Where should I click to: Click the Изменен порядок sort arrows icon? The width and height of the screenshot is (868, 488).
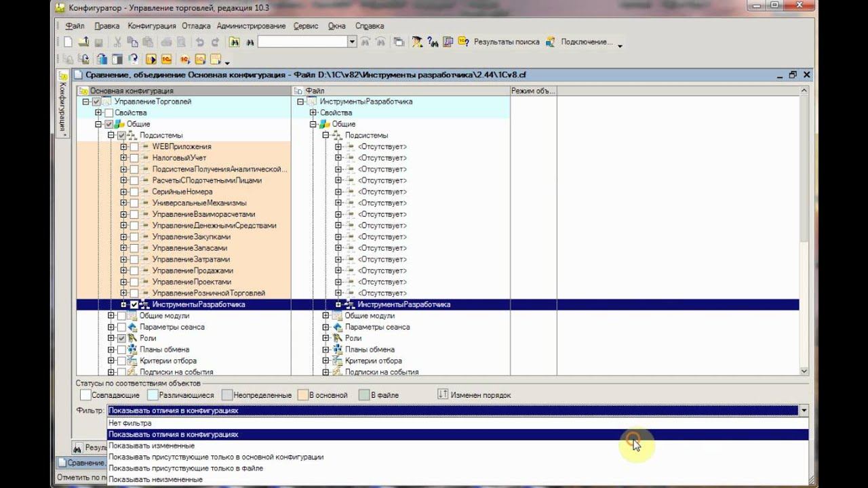point(443,394)
